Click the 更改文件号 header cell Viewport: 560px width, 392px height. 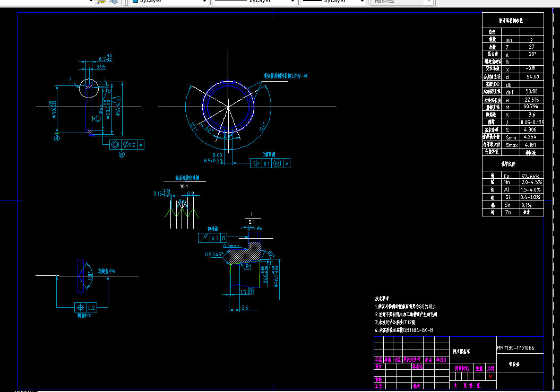(413, 360)
